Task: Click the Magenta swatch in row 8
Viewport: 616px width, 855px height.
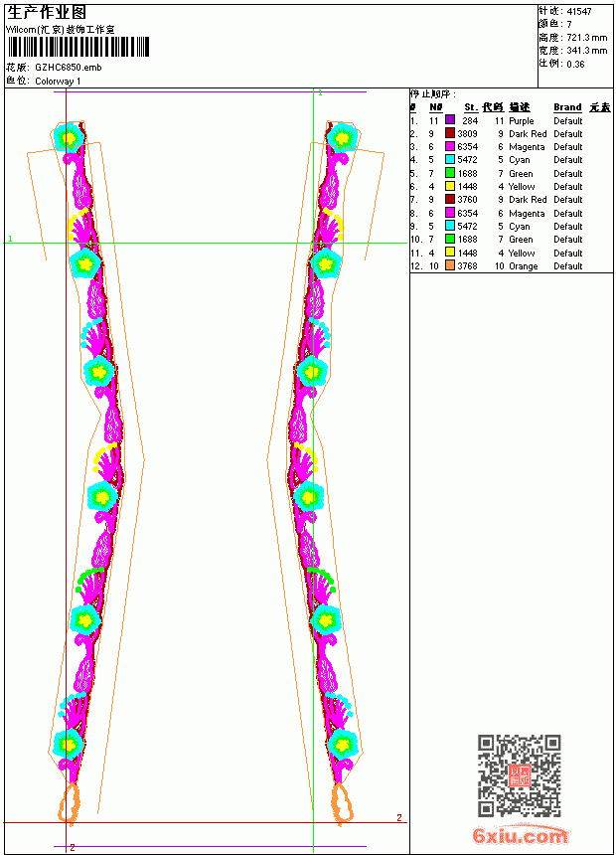Action: coord(450,213)
